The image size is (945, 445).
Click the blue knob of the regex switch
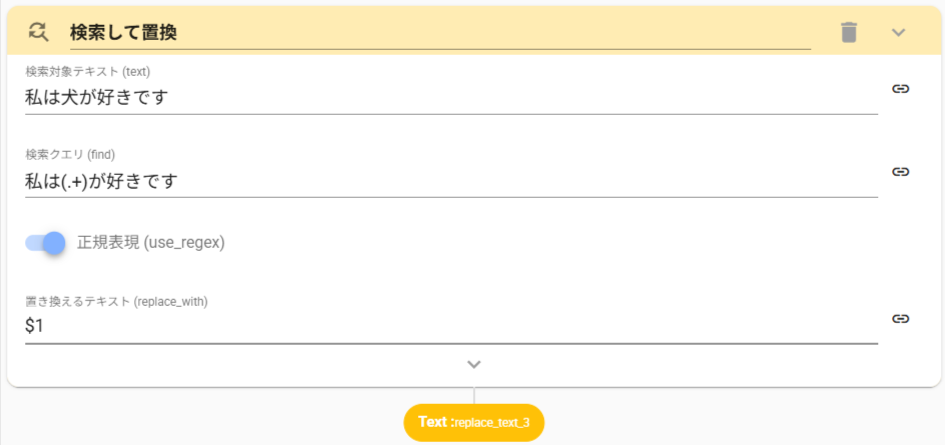(x=54, y=243)
